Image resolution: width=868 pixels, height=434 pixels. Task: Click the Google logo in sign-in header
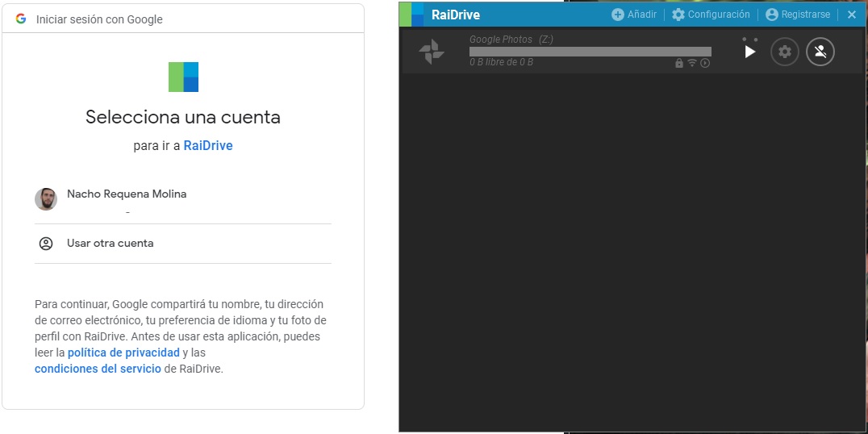click(21, 19)
